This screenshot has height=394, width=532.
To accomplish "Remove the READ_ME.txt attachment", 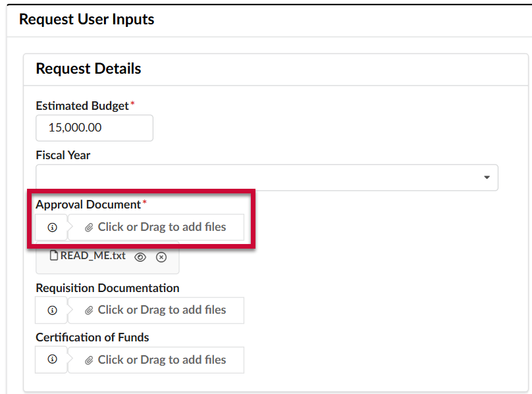I will 161,257.
